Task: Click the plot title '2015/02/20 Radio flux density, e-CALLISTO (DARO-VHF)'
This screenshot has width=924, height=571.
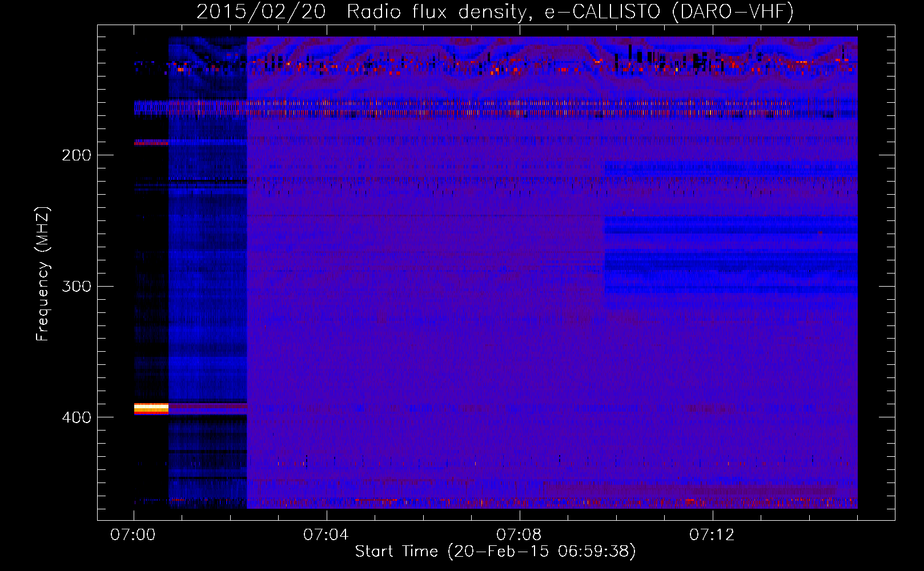Action: coord(495,11)
